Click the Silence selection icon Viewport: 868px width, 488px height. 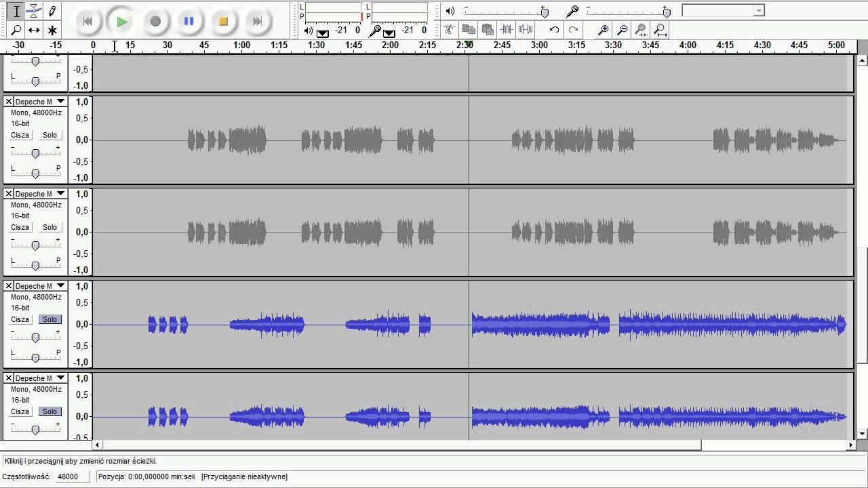point(526,29)
